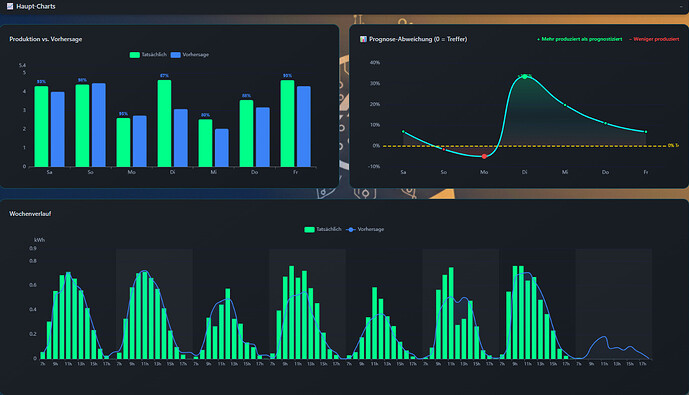Select the green peak point on Di
The width and height of the screenshot is (689, 395).
524,77
